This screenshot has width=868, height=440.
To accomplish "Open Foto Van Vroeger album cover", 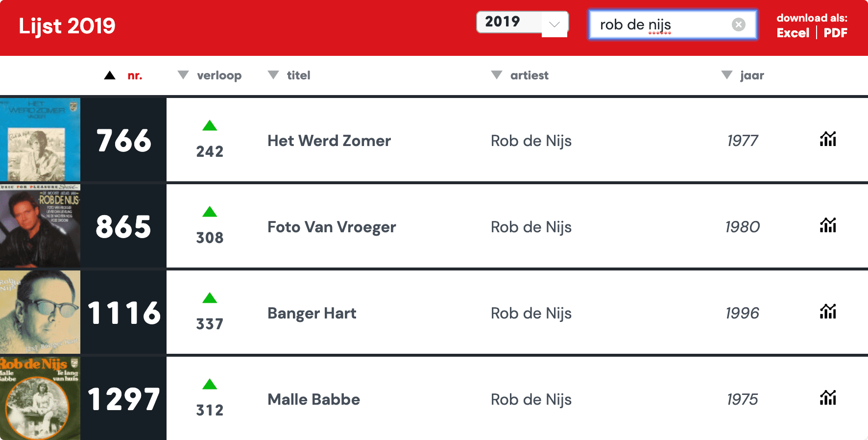I will pyautogui.click(x=40, y=226).
